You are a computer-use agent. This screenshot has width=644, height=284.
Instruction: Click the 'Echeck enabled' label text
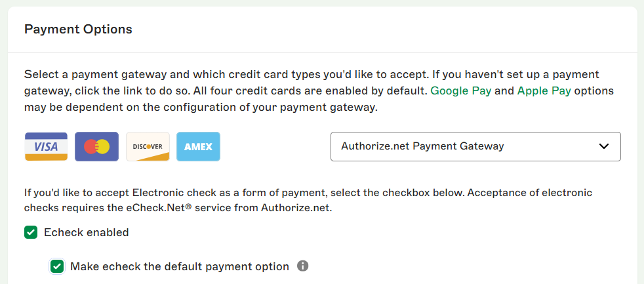coord(86,232)
